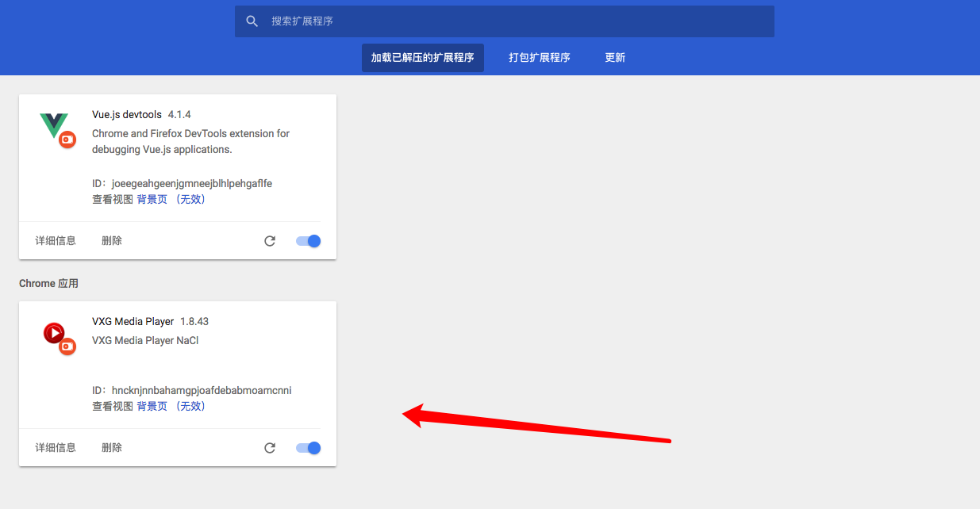980x509 pixels.
Task: Turn off the VXG Media Player toggle
Action: (309, 448)
